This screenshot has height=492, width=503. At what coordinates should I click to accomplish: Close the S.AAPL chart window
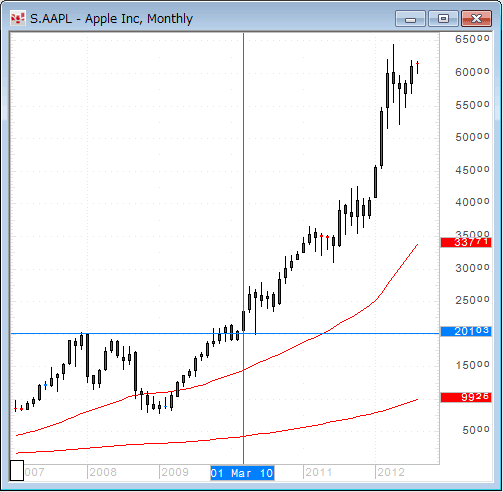click(x=476, y=19)
